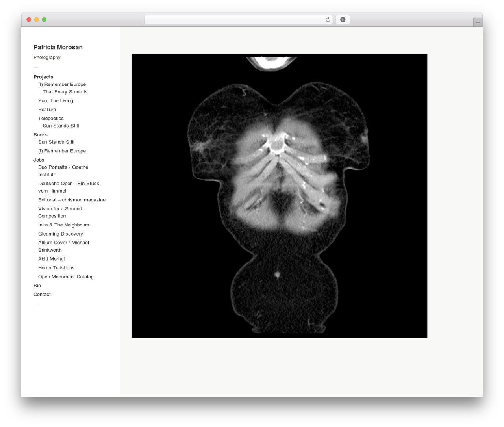Open Deutsche Oper – Ein Stück vom Himmel
The height and width of the screenshot is (427, 504).
69,187
